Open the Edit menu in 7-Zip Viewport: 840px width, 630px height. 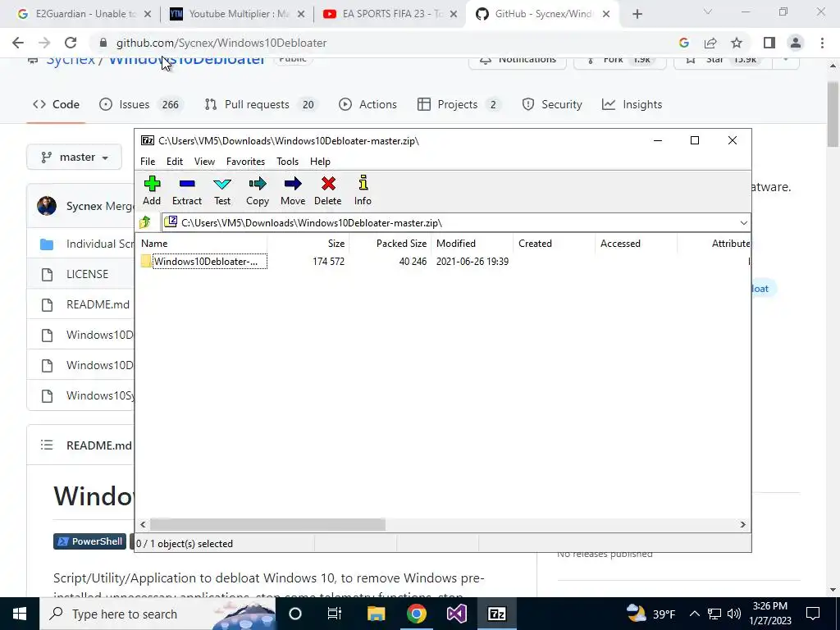175,162
